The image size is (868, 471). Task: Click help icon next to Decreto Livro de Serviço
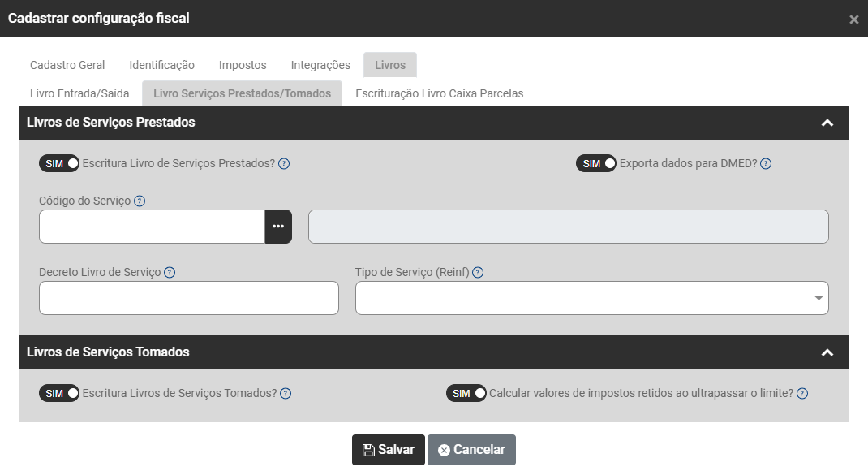tap(170, 272)
